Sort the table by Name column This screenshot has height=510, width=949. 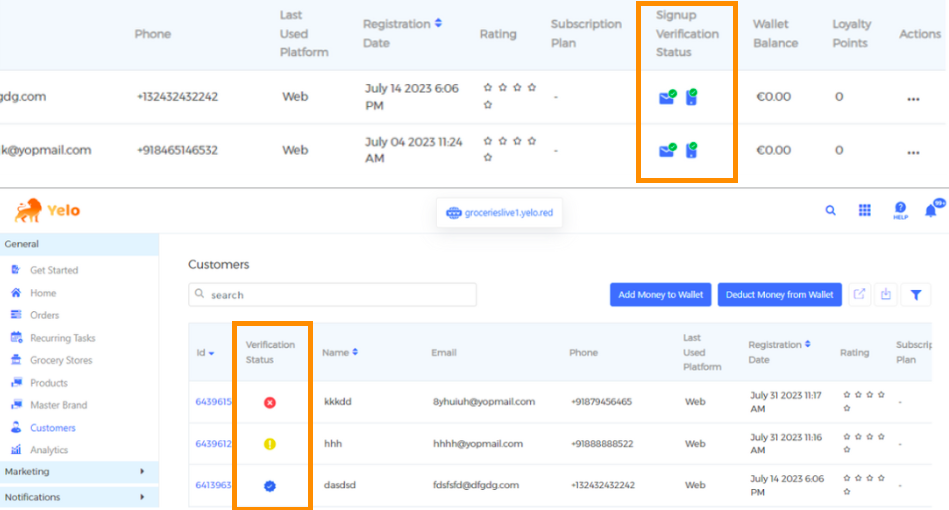(340, 353)
